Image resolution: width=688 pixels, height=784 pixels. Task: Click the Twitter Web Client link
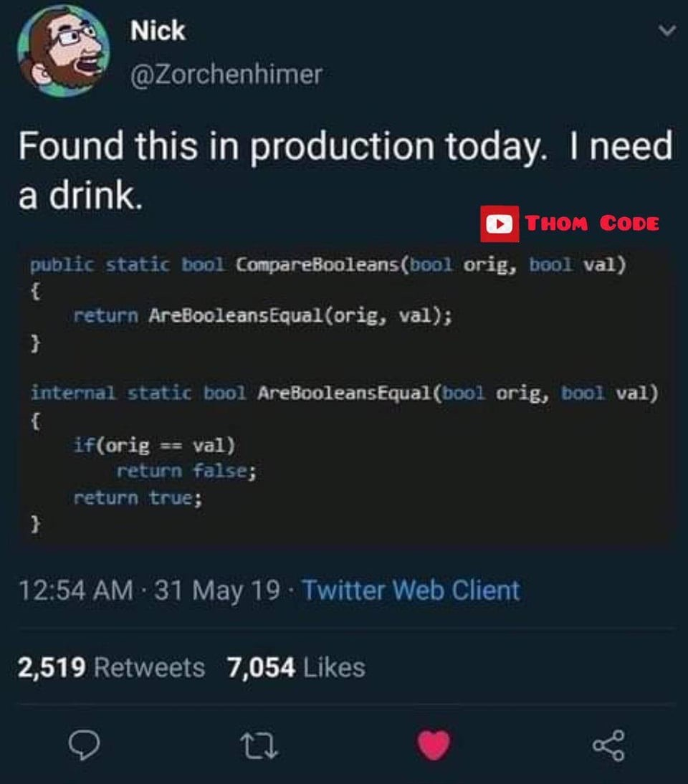[x=411, y=590]
